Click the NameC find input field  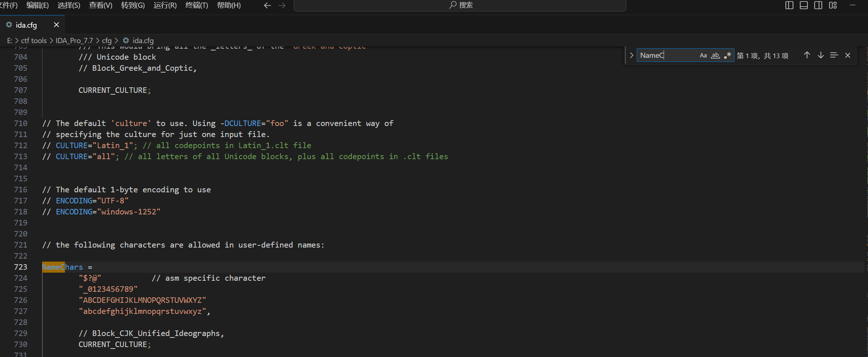[668, 55]
